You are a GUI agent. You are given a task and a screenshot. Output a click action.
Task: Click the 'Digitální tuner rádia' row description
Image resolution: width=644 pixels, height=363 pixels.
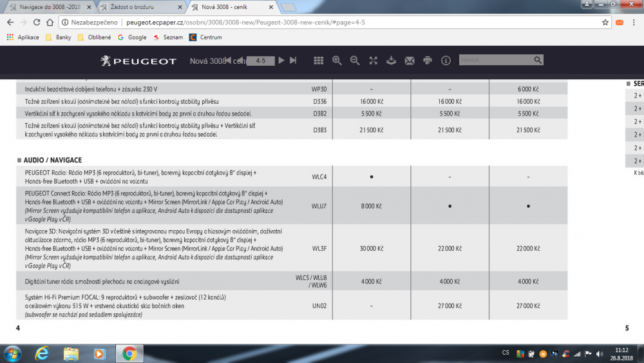point(102,282)
